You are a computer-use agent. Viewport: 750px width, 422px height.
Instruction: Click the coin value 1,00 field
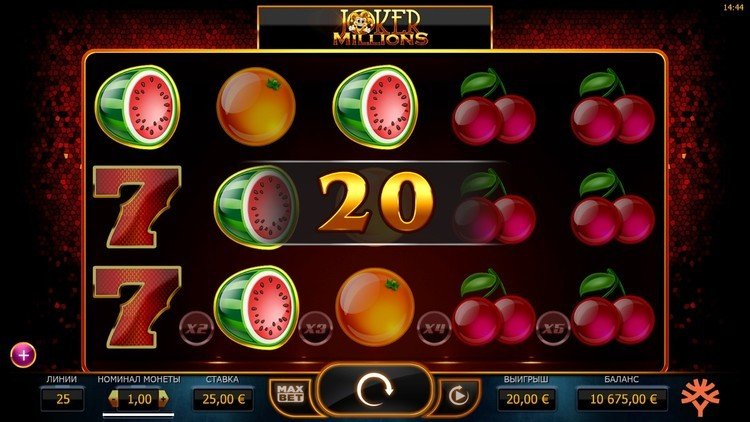[139, 399]
